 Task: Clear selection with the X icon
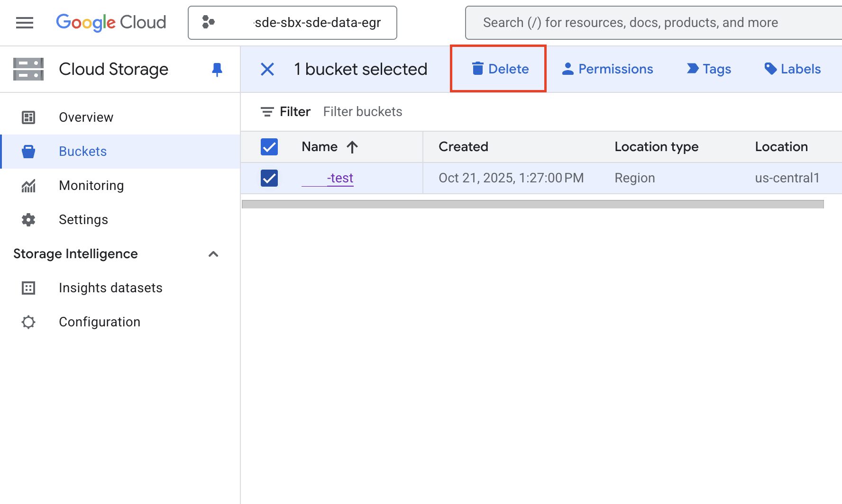coord(267,70)
